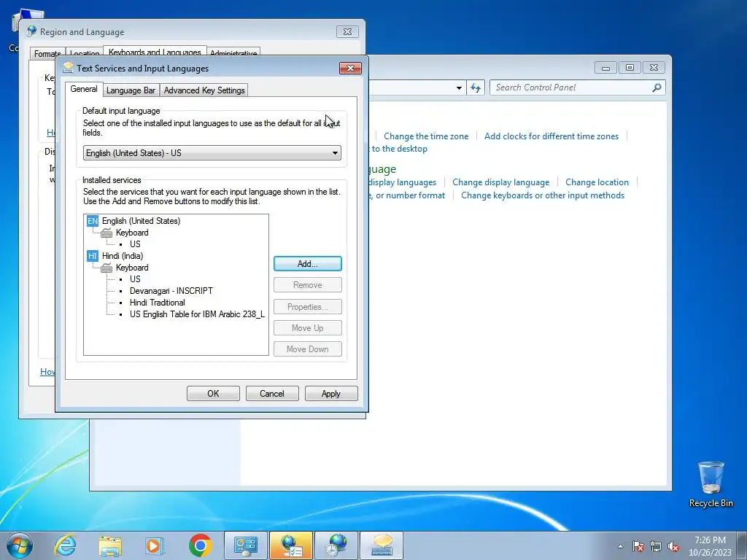Open Action Center flag tray icon

click(638, 546)
